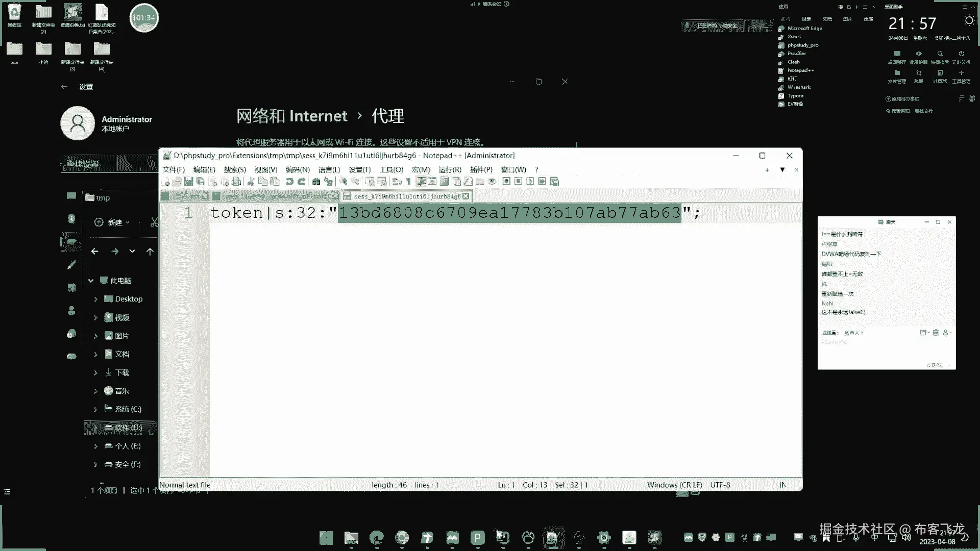Click the Undo arrow toolbar icon
The width and height of the screenshot is (980, 551).
coord(289,182)
